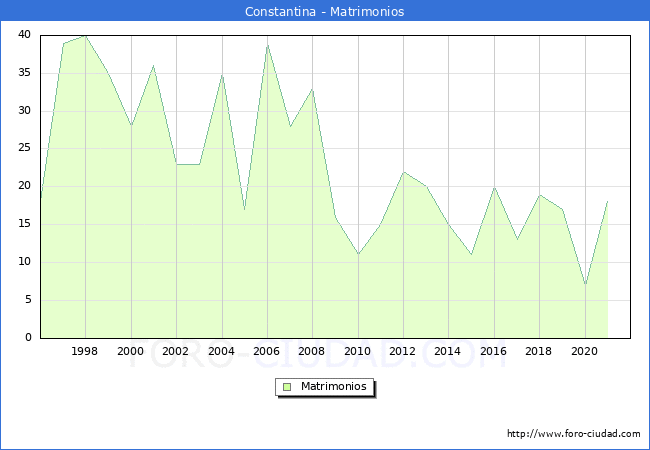This screenshot has width=650, height=450.
Task: Select the 2012 x-axis label
Action: point(403,351)
